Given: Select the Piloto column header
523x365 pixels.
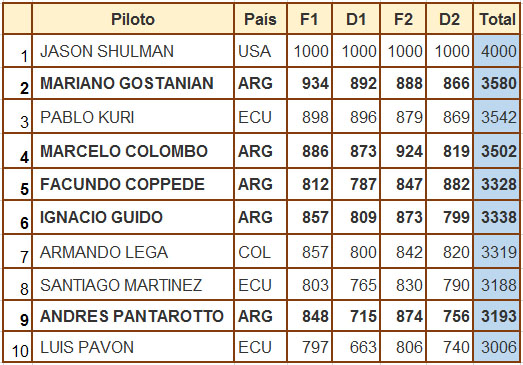Looking at the screenshot, I should (133, 19).
